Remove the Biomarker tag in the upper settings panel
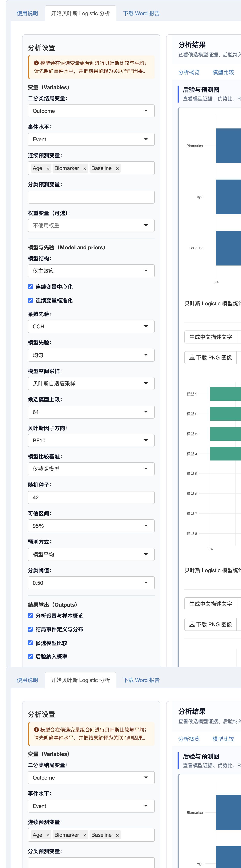241x868 pixels. pyautogui.click(x=85, y=168)
